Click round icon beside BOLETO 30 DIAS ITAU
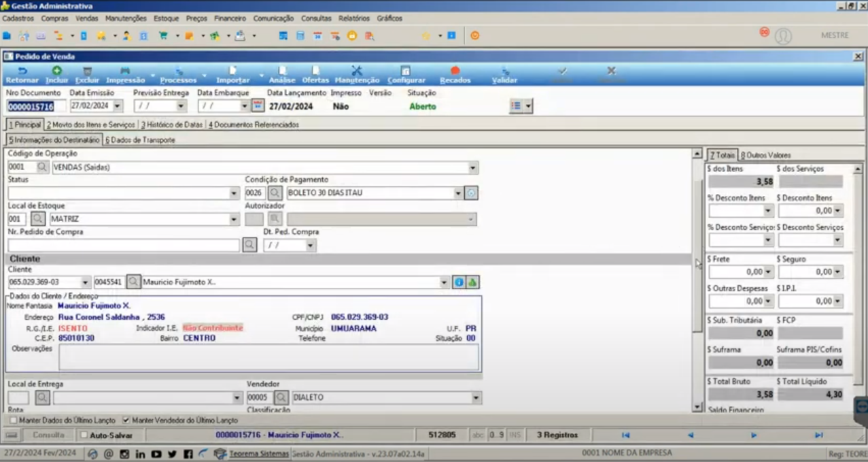The width and height of the screenshot is (868, 462). 471,193
